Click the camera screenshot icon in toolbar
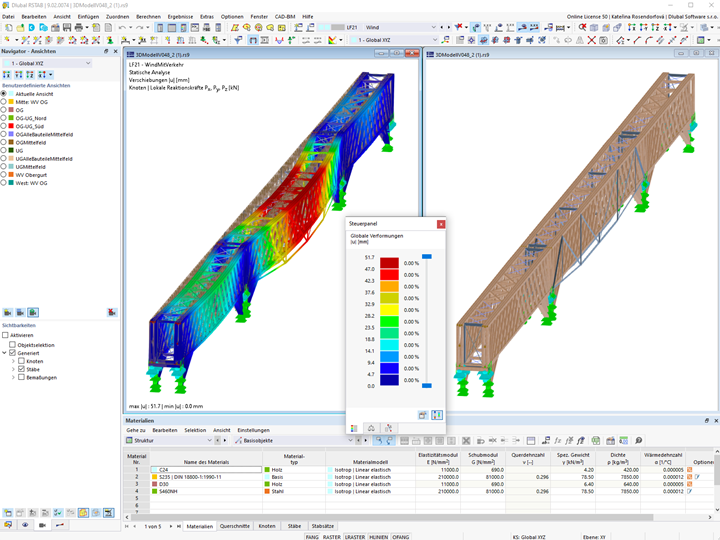 click(x=604, y=40)
